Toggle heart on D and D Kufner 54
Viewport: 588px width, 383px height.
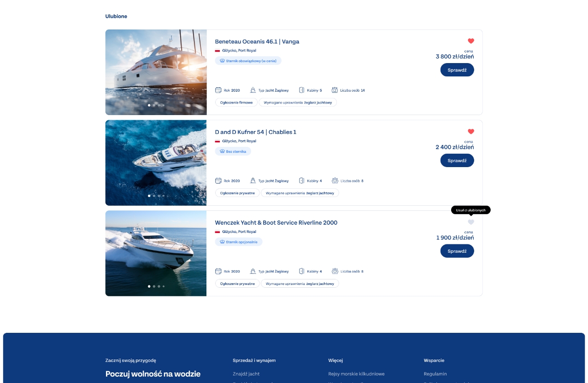(470, 132)
